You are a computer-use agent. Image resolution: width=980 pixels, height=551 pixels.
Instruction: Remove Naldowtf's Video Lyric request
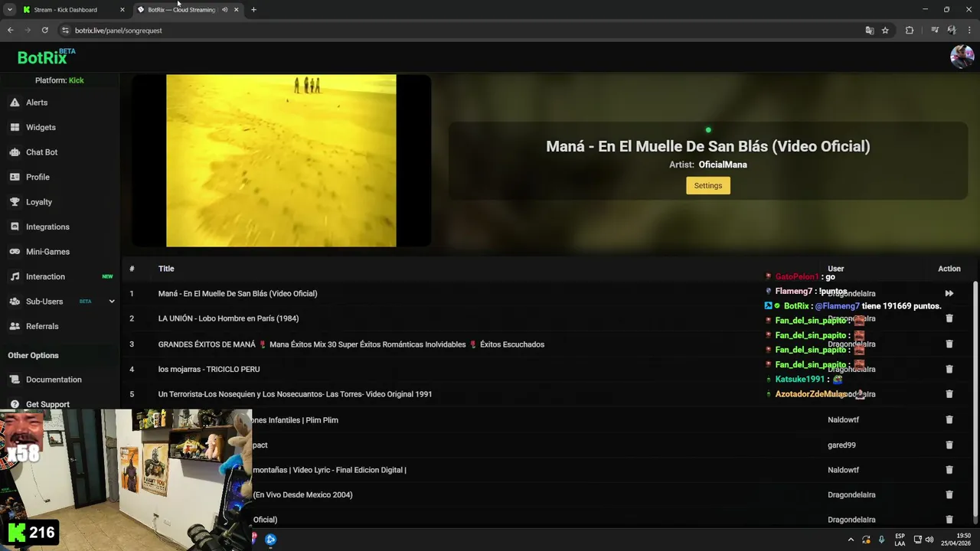click(949, 470)
